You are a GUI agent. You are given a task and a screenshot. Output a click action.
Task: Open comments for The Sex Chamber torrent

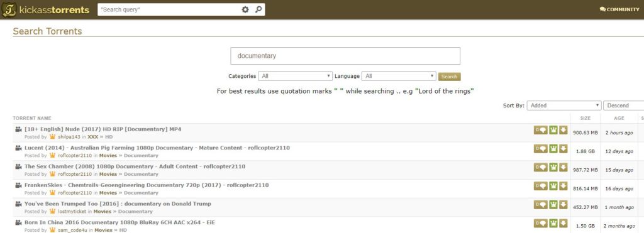coord(540,167)
